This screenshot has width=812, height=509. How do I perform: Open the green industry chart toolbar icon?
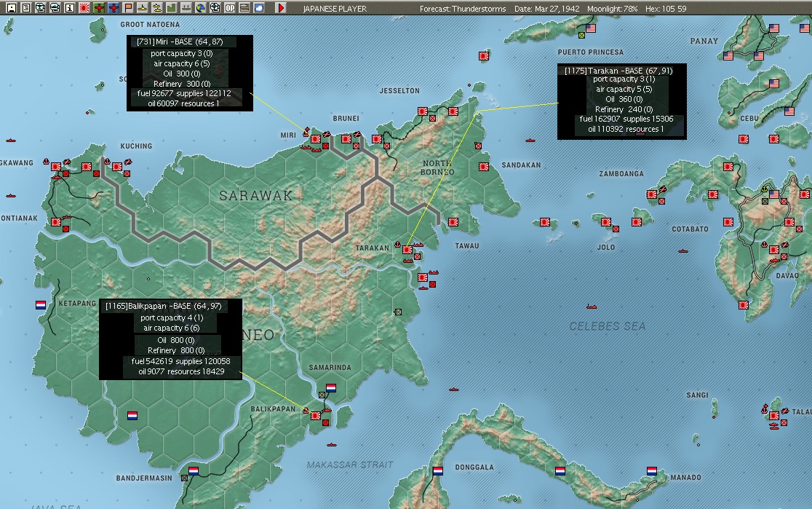point(172,8)
